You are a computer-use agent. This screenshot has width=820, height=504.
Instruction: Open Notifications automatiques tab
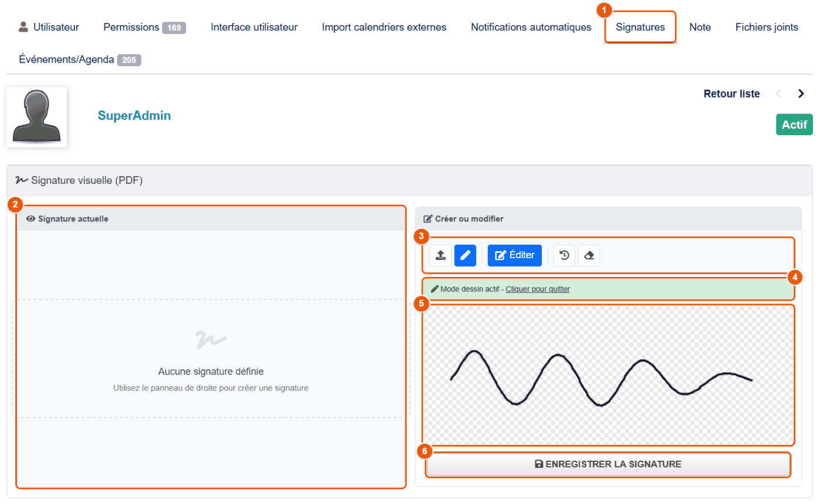[x=531, y=27]
